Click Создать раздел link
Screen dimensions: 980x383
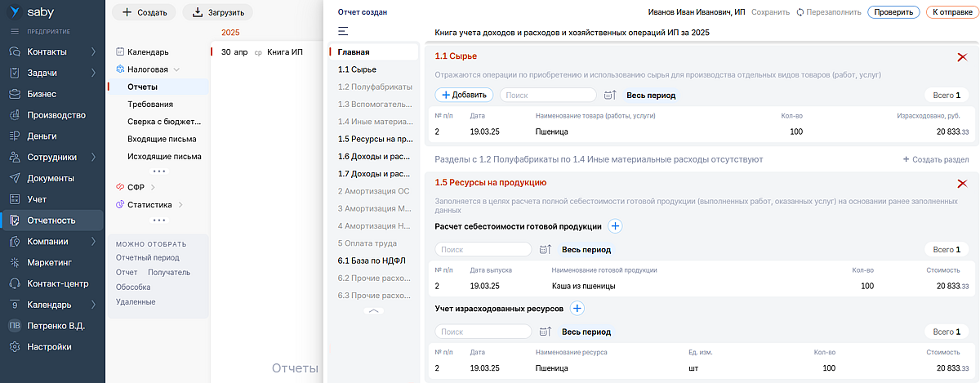click(936, 159)
